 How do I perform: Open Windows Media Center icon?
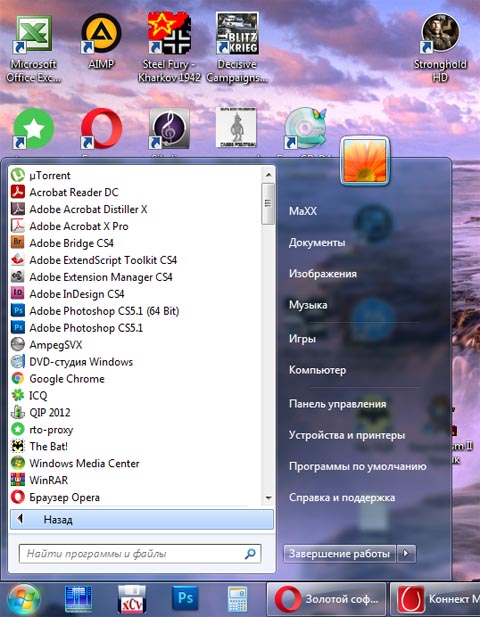(x=17, y=463)
